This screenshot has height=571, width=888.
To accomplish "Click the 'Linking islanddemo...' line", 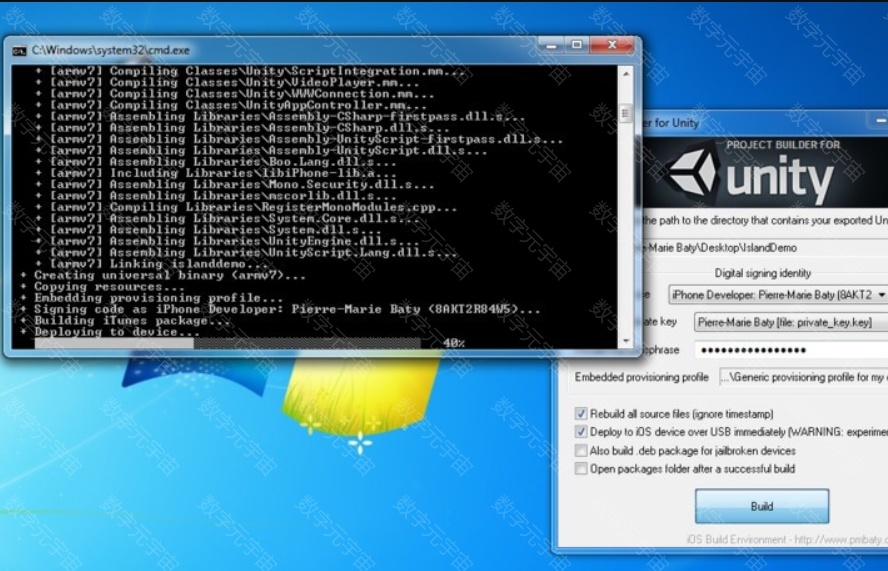I will (x=151, y=264).
